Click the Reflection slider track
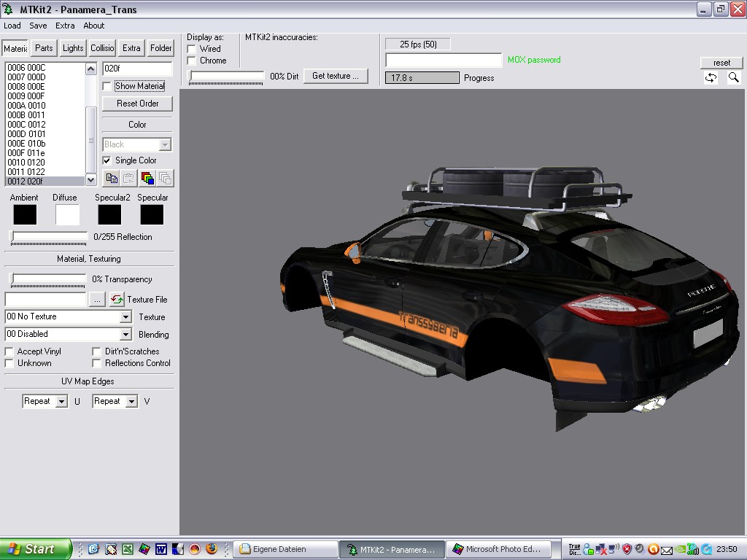747x560 pixels. click(49, 237)
